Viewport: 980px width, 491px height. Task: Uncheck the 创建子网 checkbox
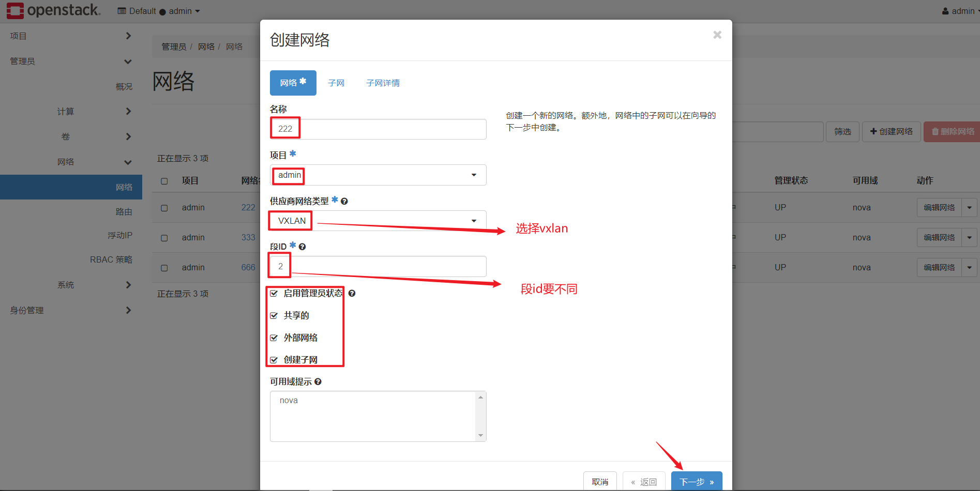tap(274, 360)
